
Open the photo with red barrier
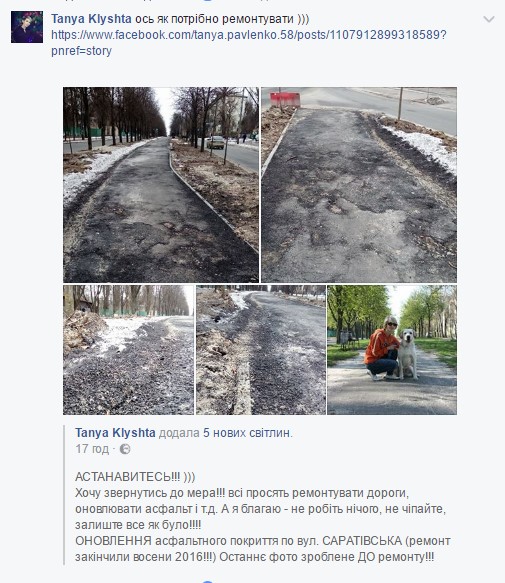pos(359,185)
